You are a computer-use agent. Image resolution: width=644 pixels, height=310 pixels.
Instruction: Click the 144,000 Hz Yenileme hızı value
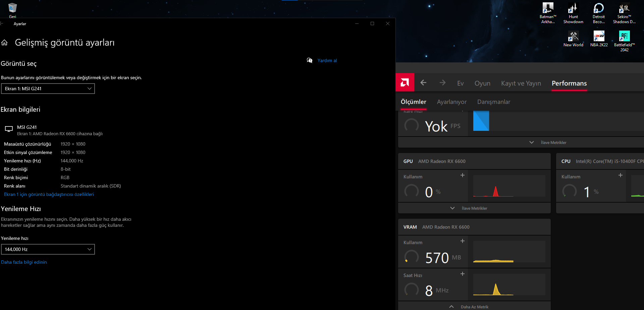pos(72,161)
